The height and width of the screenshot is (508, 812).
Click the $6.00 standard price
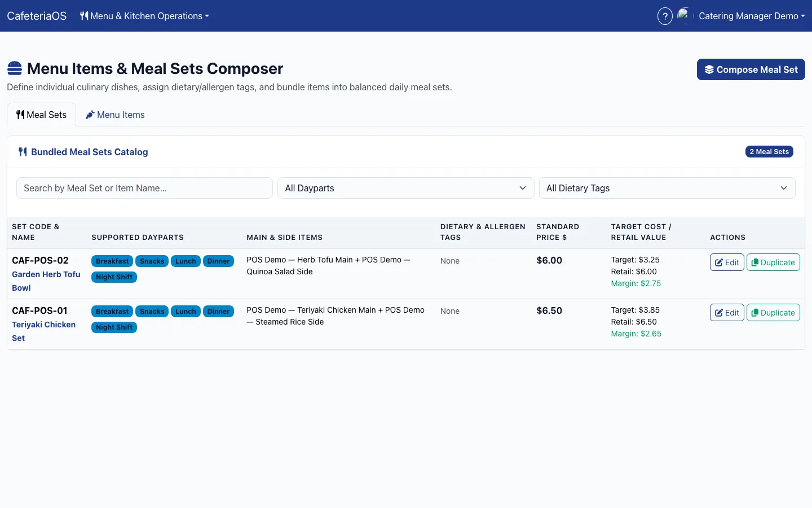(x=549, y=260)
